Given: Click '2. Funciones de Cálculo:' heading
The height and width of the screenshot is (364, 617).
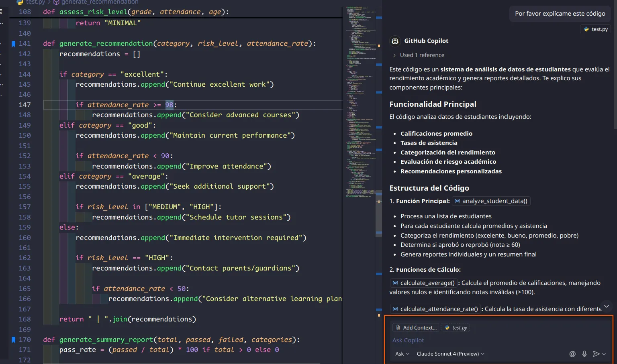Looking at the screenshot, I should pyautogui.click(x=425, y=269).
